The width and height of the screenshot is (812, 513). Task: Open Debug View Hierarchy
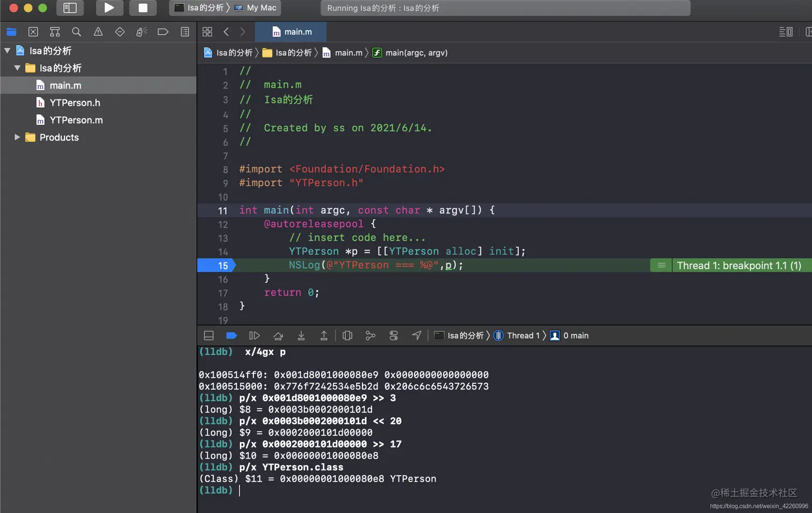pos(347,335)
